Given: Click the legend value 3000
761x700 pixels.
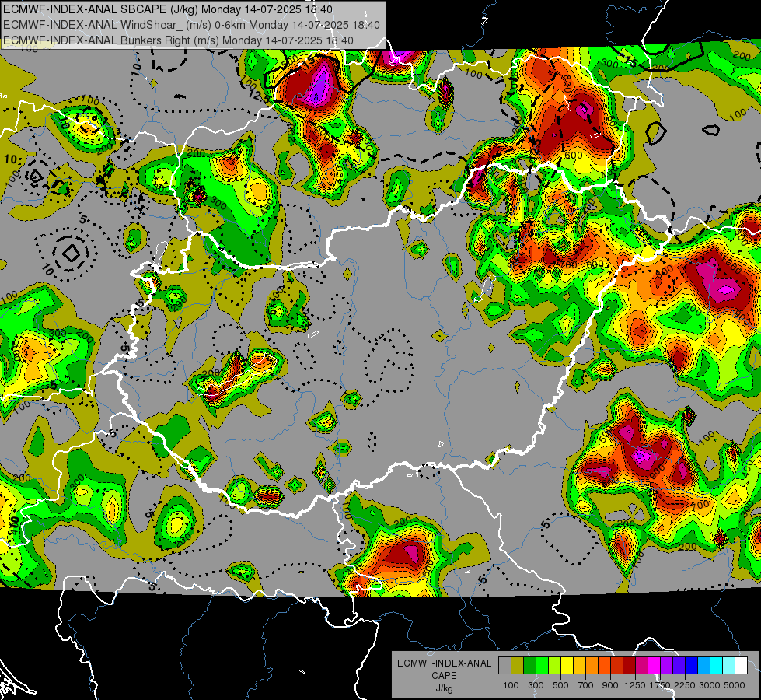Looking at the screenshot, I should [x=710, y=685].
